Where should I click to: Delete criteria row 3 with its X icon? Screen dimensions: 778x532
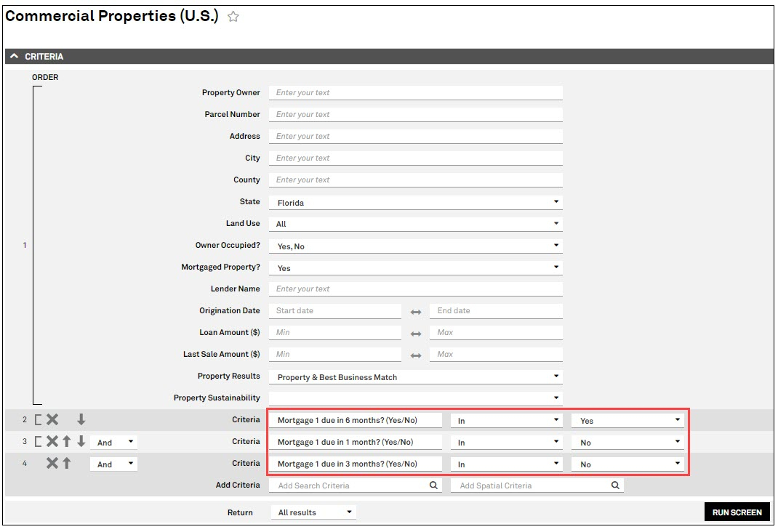[x=52, y=441]
